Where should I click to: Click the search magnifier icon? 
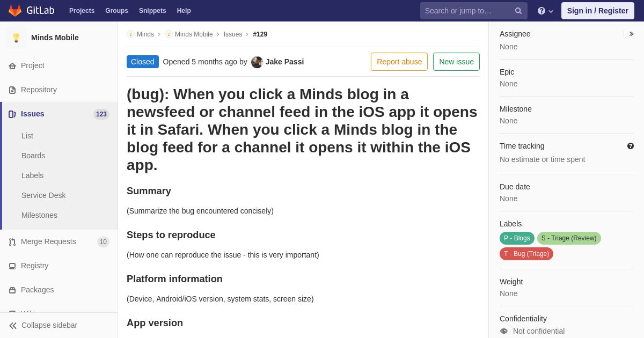tap(518, 11)
